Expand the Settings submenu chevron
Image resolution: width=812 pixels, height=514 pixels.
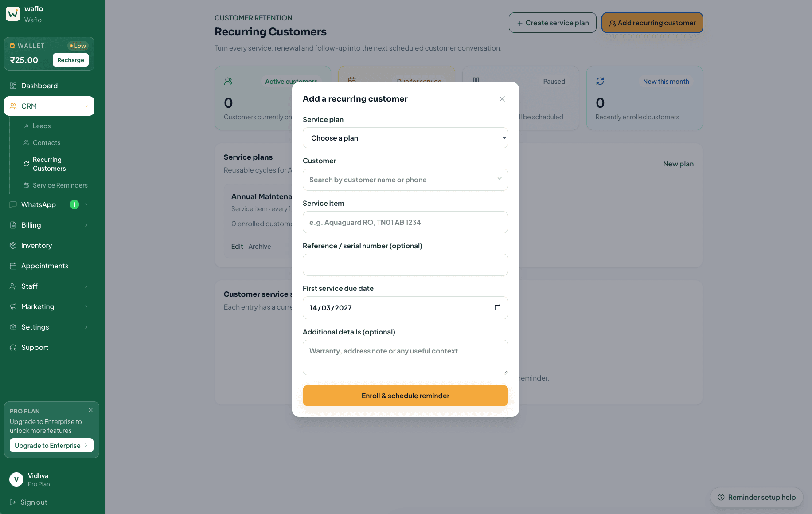click(86, 327)
